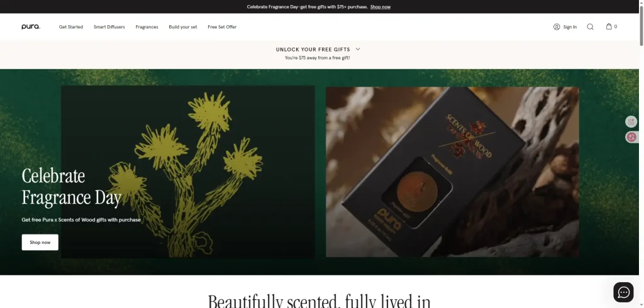Click the Sign In text link

tap(570, 26)
